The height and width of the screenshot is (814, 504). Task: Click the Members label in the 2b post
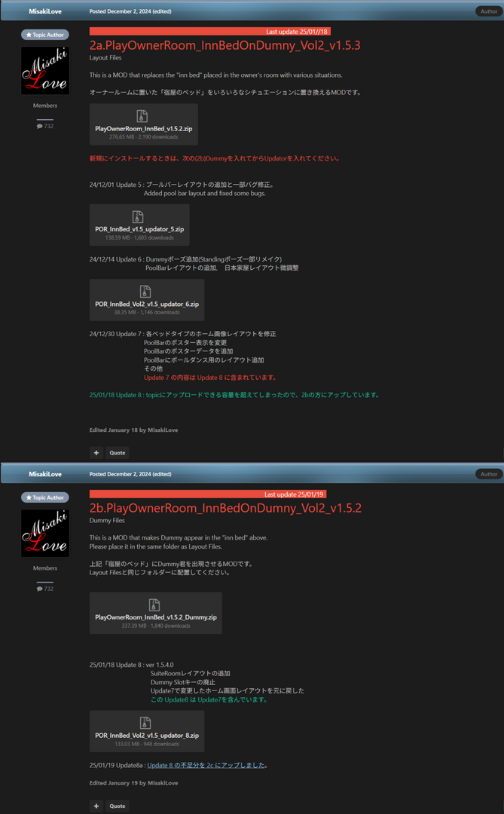[45, 568]
